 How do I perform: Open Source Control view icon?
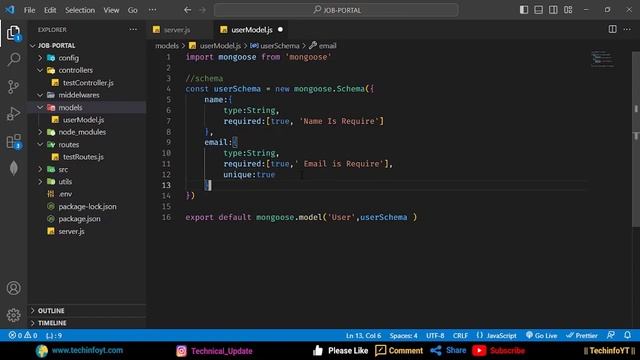(13, 87)
